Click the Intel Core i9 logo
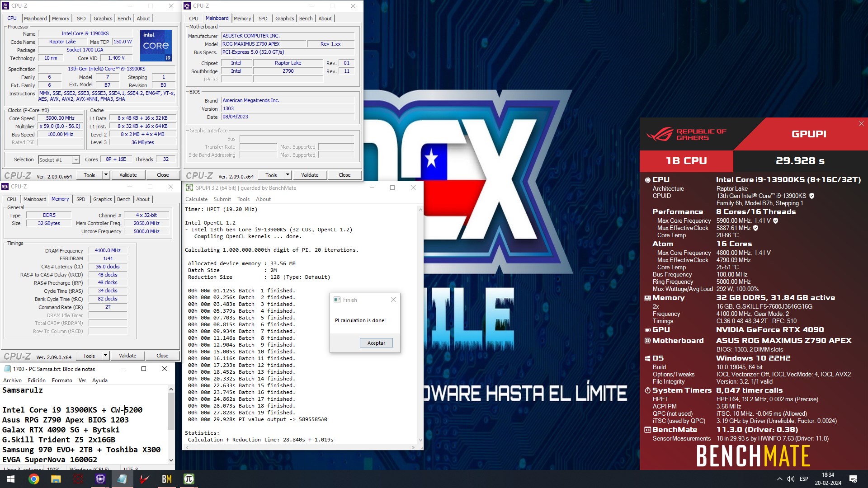868x488 pixels. 156,45
